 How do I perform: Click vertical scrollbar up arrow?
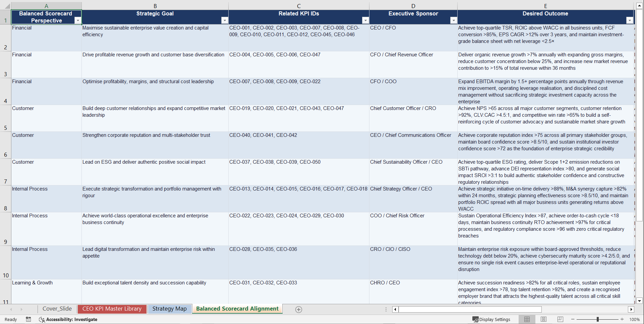point(639,6)
